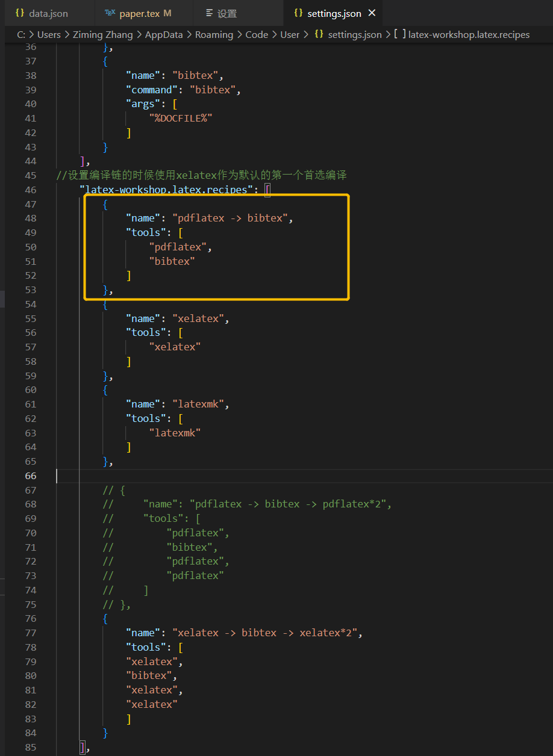
Task: Open the paper.tex tab
Action: [x=145, y=13]
